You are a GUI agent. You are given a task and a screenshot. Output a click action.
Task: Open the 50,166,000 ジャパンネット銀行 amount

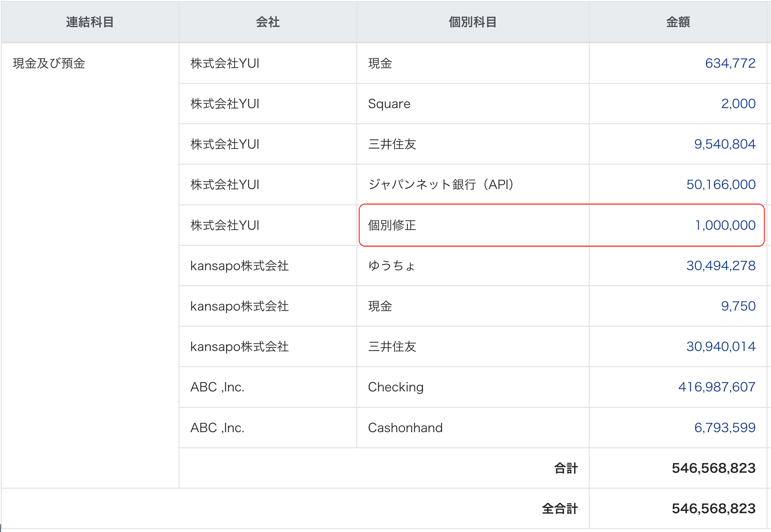[721, 184]
